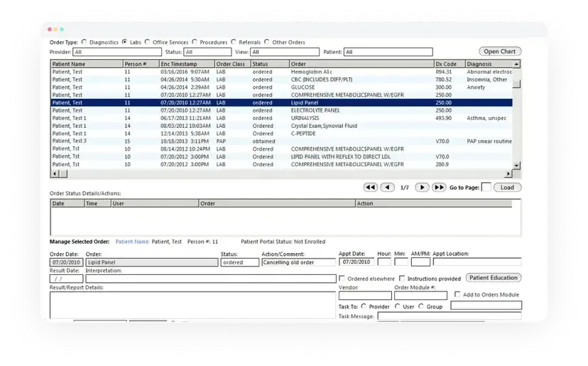
Task: Click the horizontal scroll left arrow
Action: click(x=55, y=173)
